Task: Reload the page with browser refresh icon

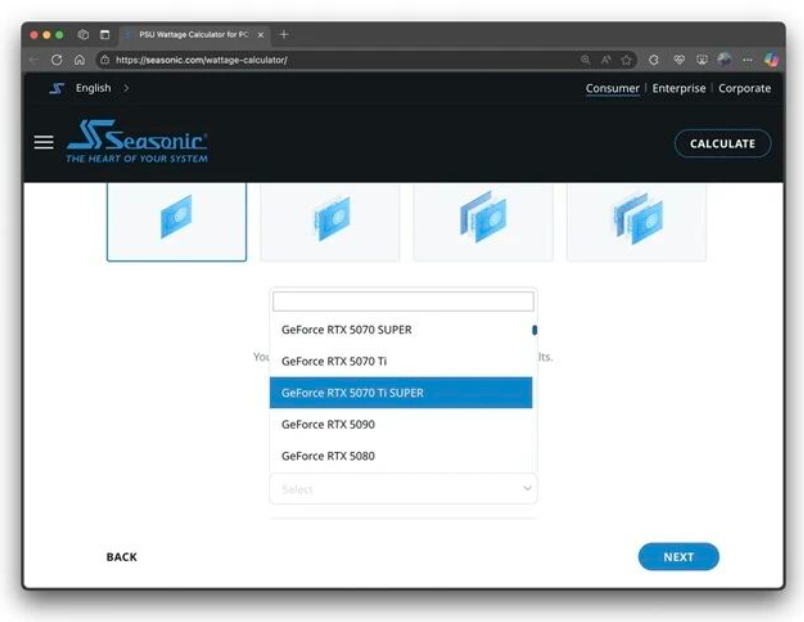Action: click(57, 60)
